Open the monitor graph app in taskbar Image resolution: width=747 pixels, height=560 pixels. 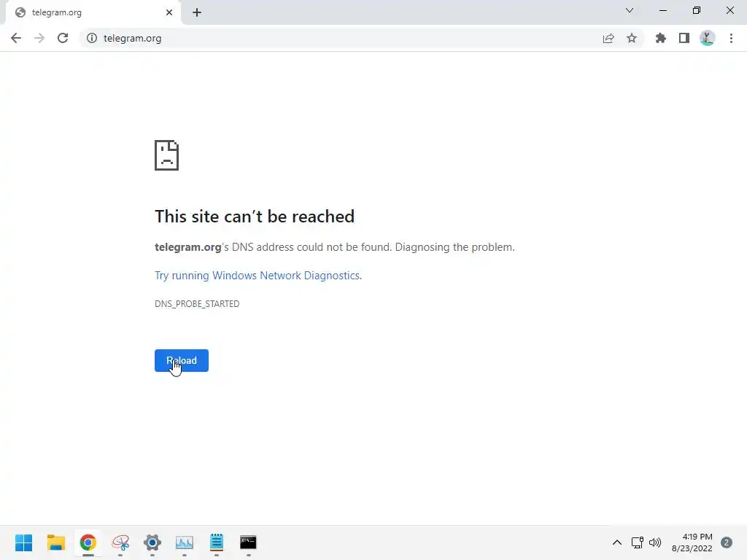[x=185, y=542]
